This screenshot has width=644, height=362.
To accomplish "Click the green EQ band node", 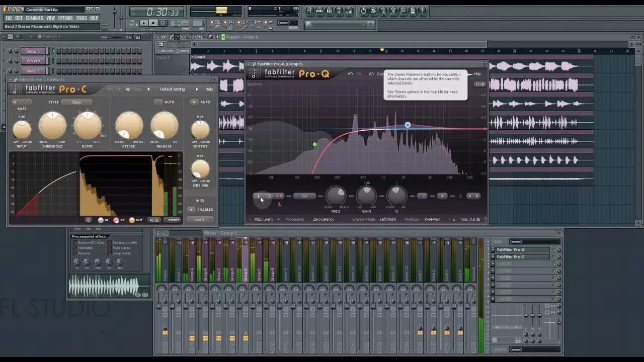I will tap(315, 144).
